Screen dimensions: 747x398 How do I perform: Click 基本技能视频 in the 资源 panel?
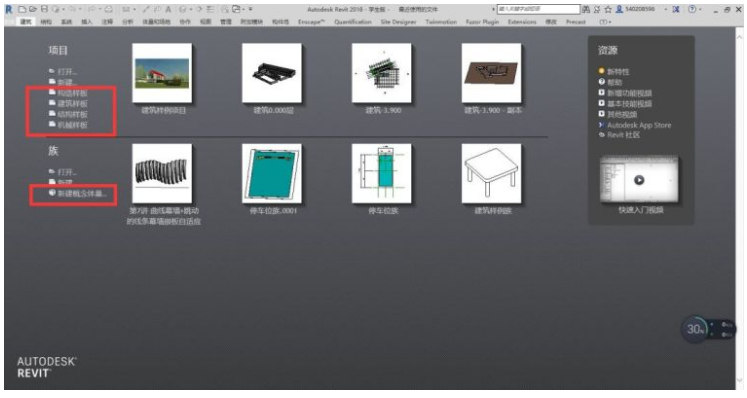(625, 103)
